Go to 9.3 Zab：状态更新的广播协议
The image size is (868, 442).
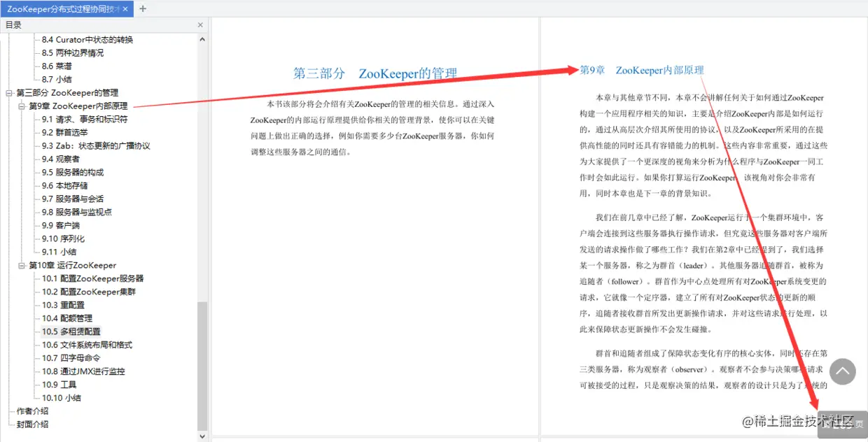(96, 146)
